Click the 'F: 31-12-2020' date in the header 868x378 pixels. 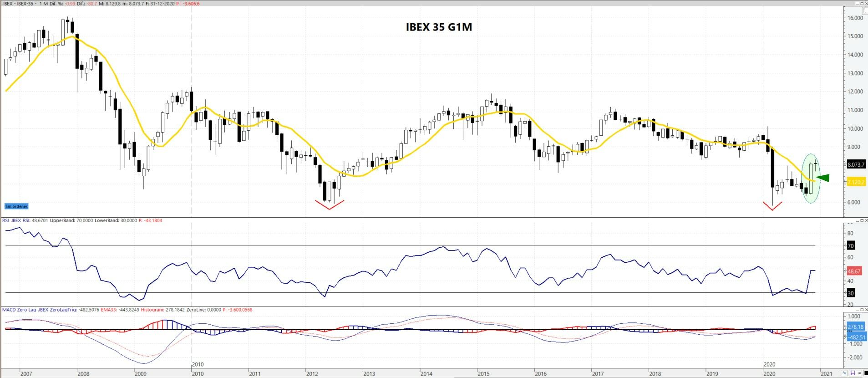(160, 4)
